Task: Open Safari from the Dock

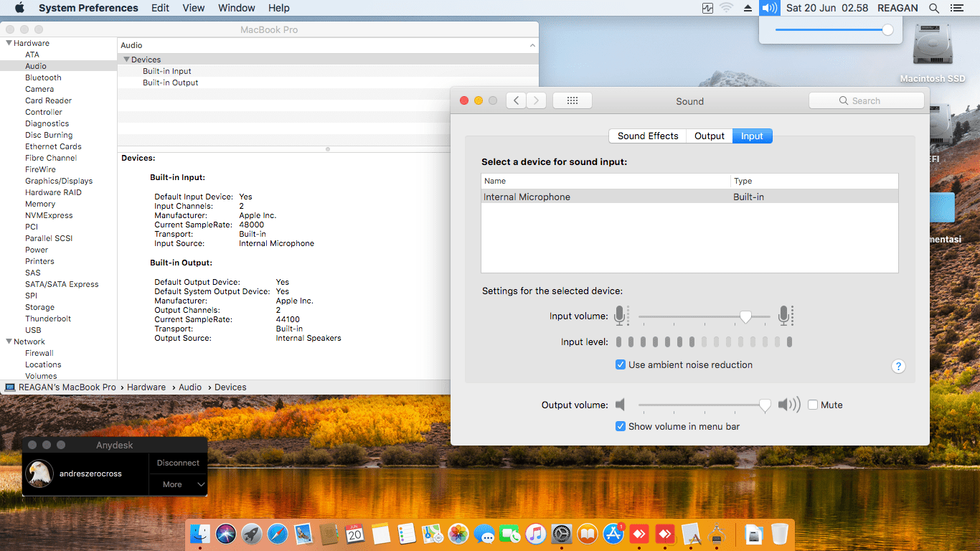Action: 278,534
